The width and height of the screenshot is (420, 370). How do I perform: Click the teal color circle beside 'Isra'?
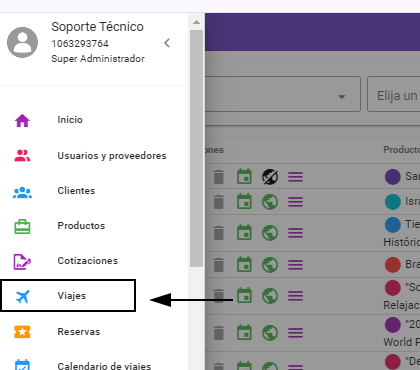pos(393,202)
